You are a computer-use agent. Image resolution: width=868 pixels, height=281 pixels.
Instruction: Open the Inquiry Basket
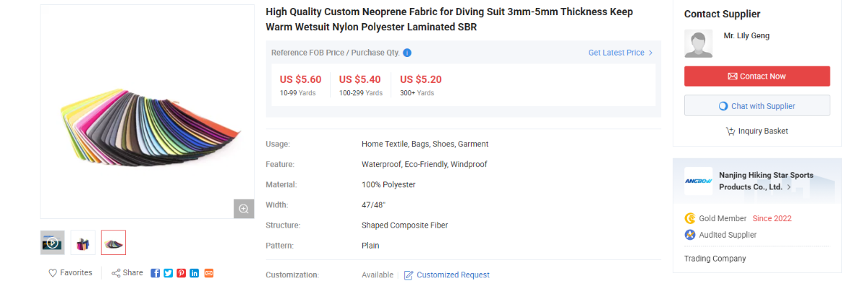[757, 131]
